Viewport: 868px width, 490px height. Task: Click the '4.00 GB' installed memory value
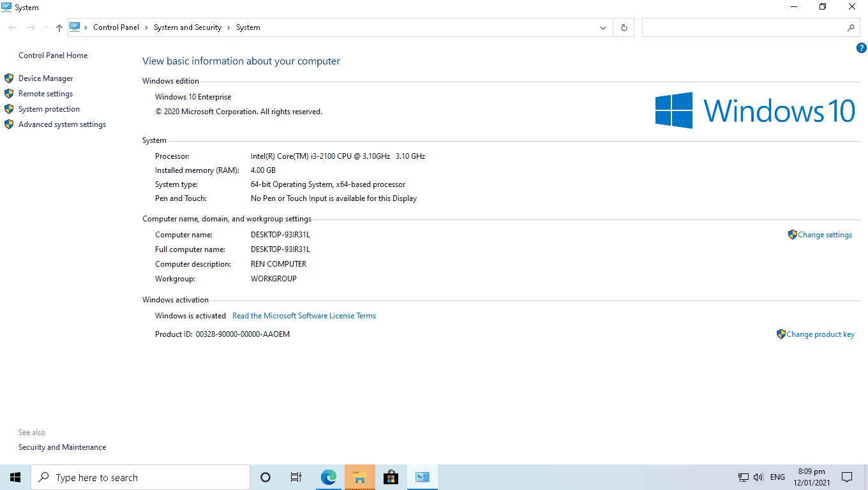(263, 170)
